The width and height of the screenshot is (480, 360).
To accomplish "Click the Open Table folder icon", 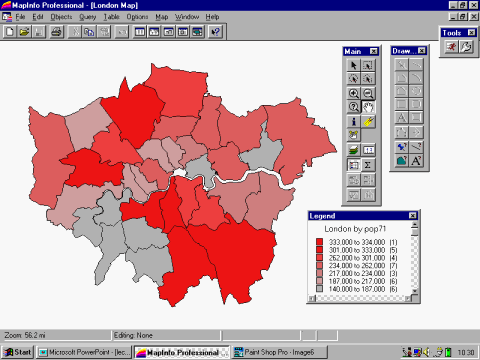I will pos(24,32).
